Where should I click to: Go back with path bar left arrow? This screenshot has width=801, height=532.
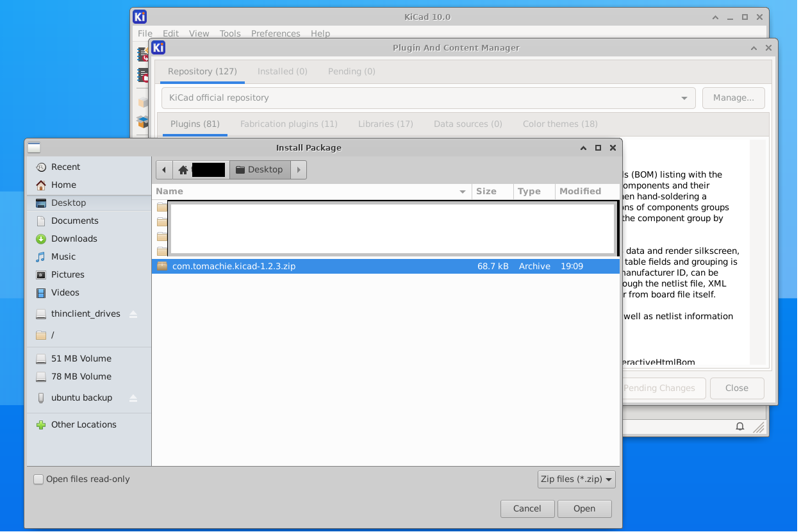pos(164,170)
